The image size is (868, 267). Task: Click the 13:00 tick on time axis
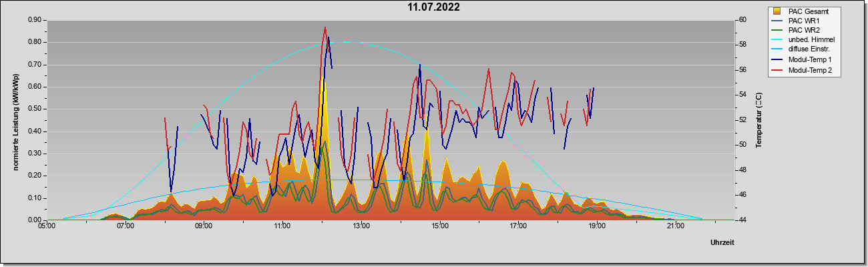361,227
